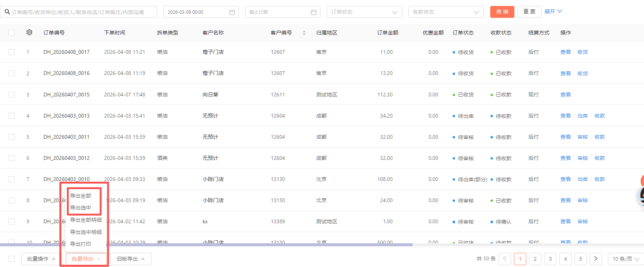Click amount 112.30 cell

[385, 95]
